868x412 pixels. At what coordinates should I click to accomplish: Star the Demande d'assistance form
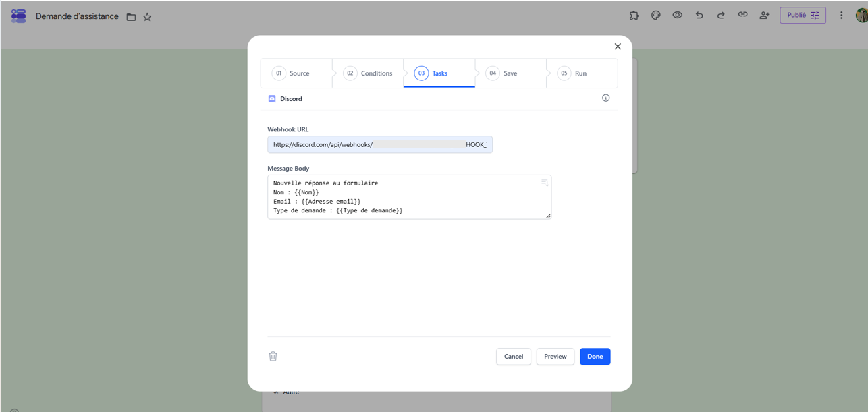point(147,17)
